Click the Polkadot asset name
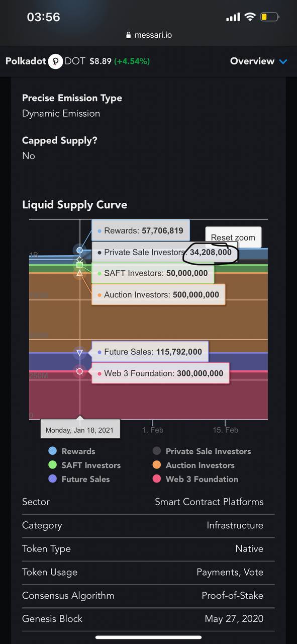Viewport: 297px width, 644px height. click(x=26, y=61)
